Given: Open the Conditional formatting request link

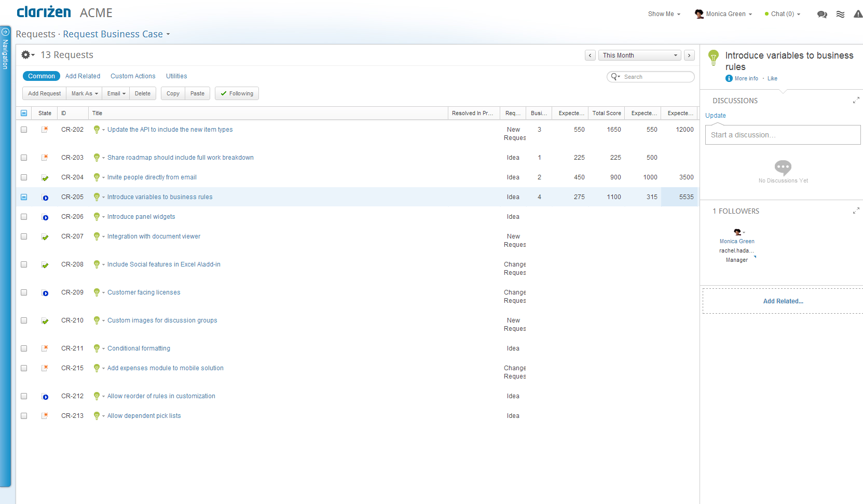Looking at the screenshot, I should 139,348.
